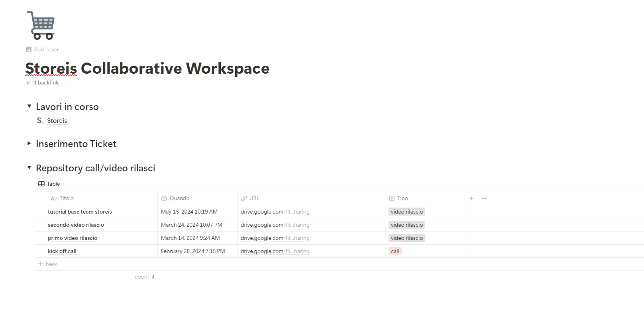The image size is (644, 310).
Task: Open kick off call row
Action: tap(62, 251)
